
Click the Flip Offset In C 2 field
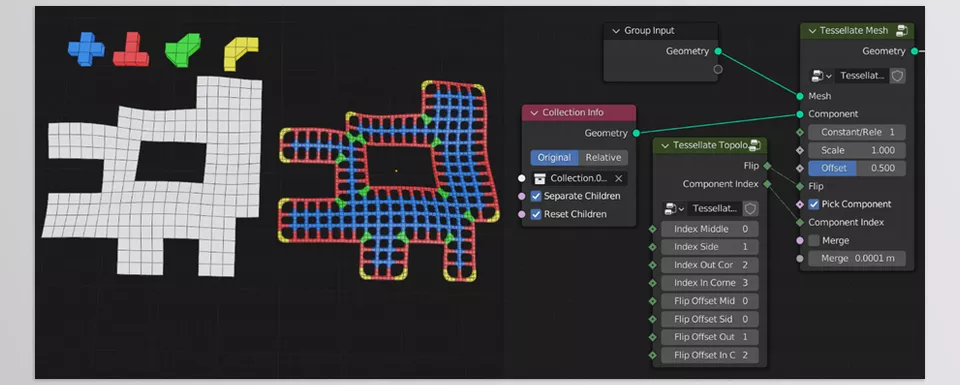710,355
